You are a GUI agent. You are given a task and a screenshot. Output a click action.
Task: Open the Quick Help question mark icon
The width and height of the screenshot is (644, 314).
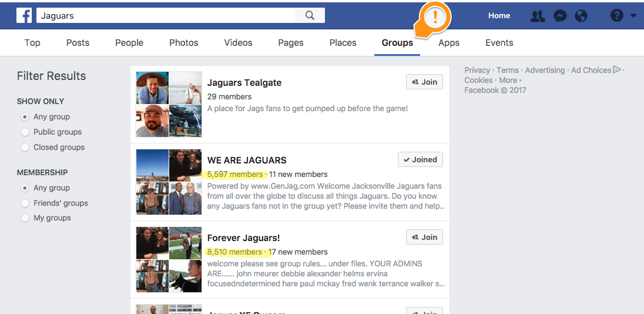(617, 16)
